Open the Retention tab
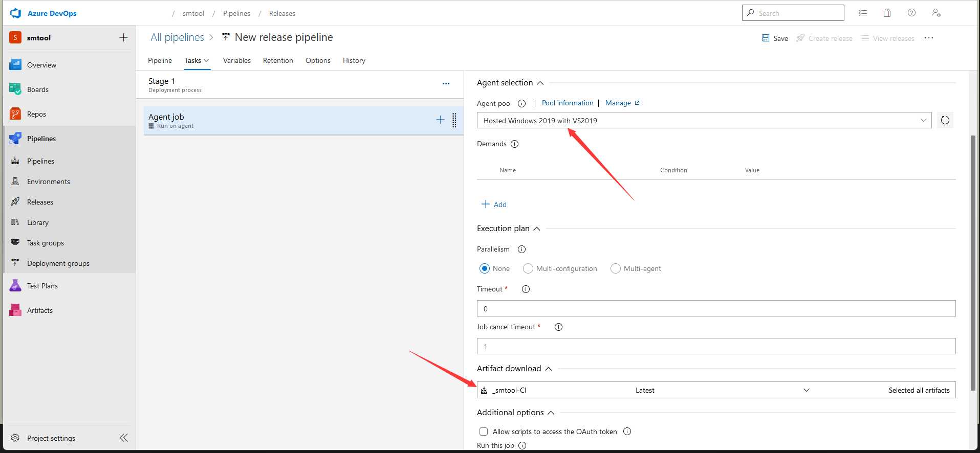This screenshot has height=453, width=980. [278, 60]
